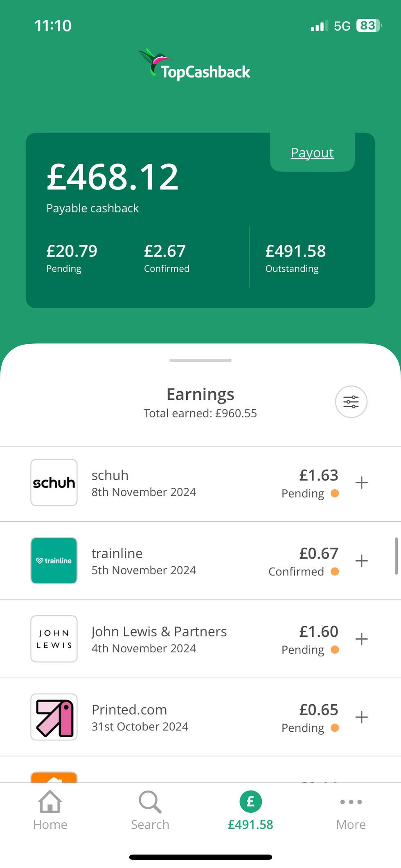Open the More menu tab
The height and width of the screenshot is (868, 401).
tap(351, 810)
